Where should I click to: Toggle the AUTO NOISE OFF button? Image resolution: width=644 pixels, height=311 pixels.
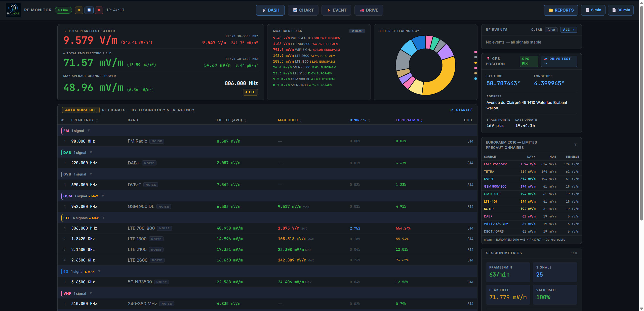pyautogui.click(x=81, y=110)
